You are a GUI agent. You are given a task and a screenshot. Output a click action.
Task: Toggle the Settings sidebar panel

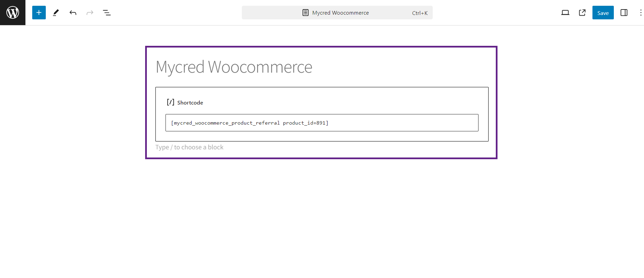624,13
